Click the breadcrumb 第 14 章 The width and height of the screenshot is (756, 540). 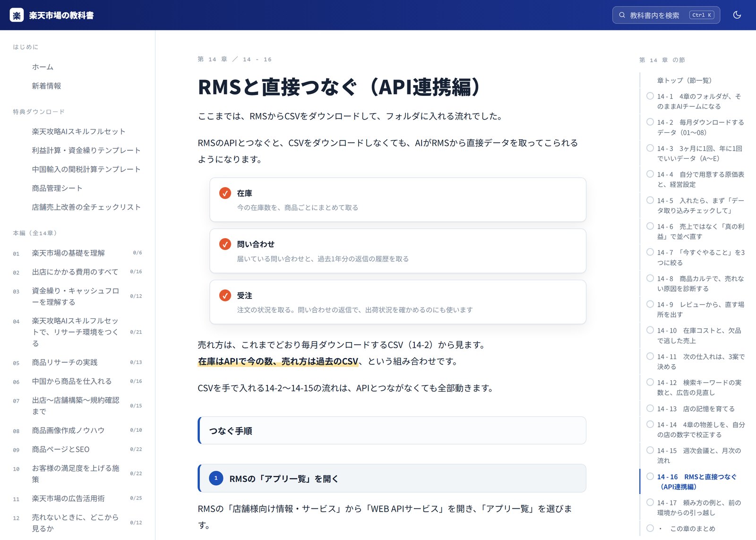[213, 59]
